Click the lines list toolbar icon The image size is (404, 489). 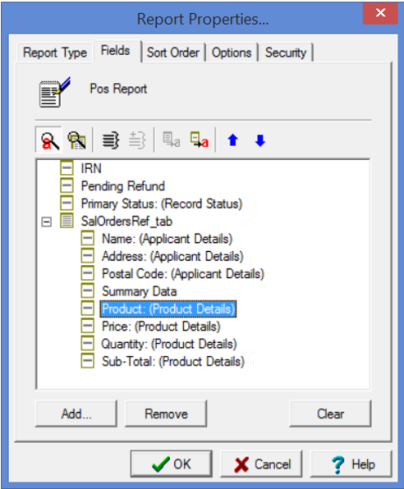(x=111, y=140)
